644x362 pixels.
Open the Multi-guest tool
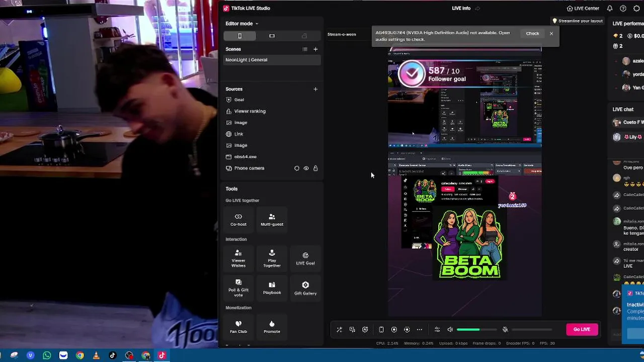click(272, 219)
